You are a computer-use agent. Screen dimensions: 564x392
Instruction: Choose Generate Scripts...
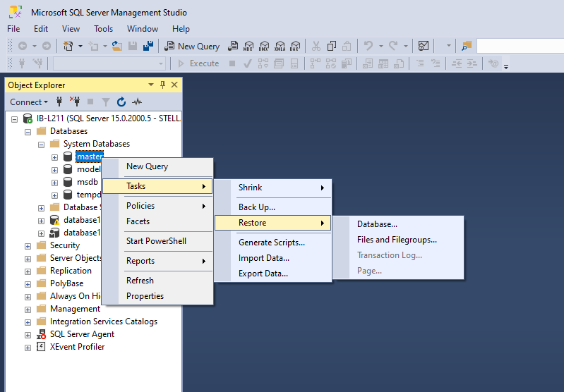pos(272,243)
